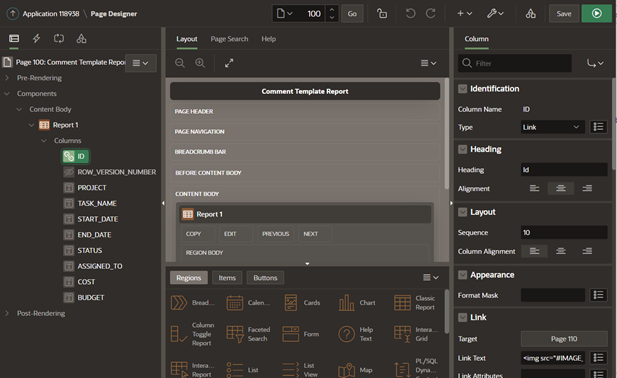Open the layout menu hamburger
Viewport: 617px width, 378px height.
tap(428, 63)
